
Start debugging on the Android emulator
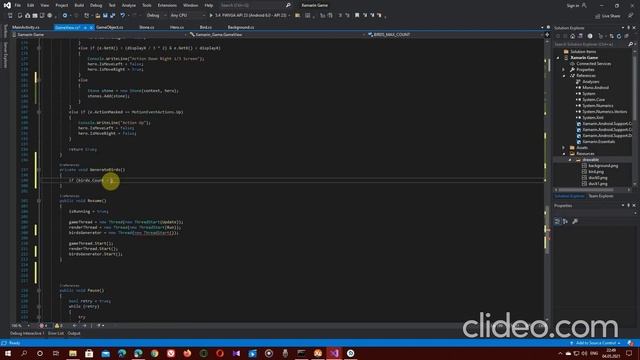249,15
